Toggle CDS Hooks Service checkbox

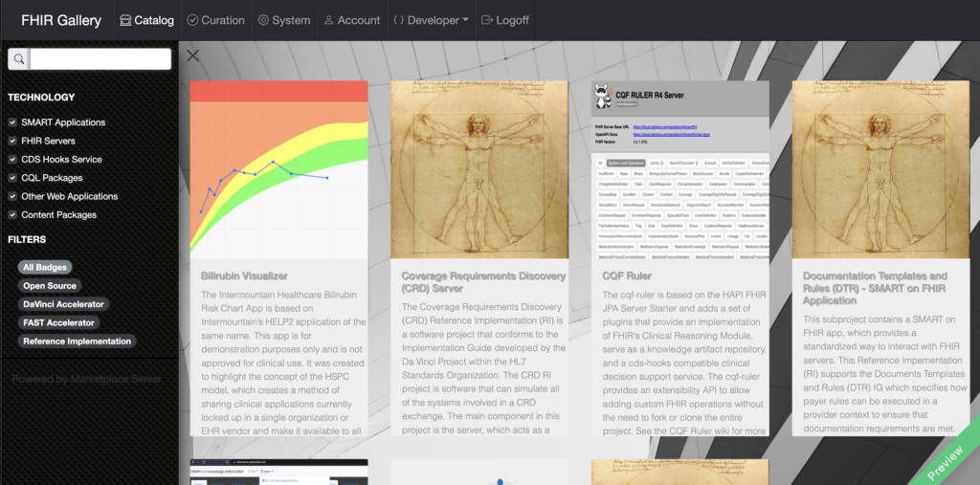point(11,160)
